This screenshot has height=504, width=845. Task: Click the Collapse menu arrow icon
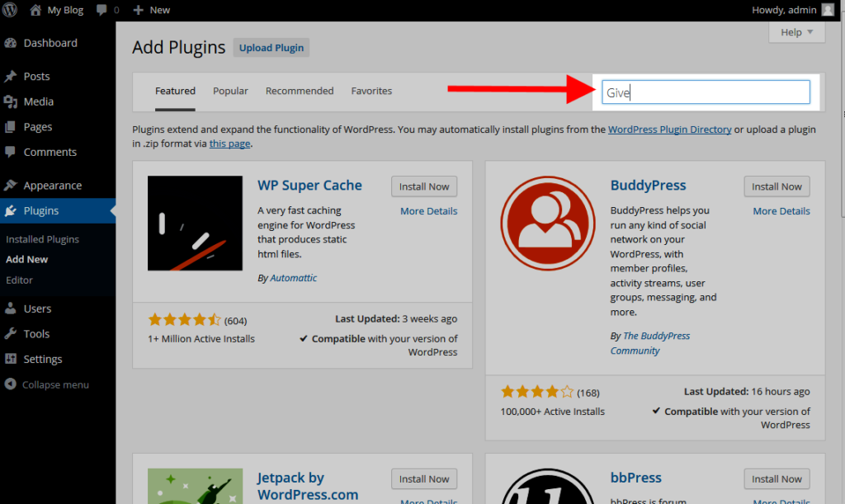coord(10,384)
